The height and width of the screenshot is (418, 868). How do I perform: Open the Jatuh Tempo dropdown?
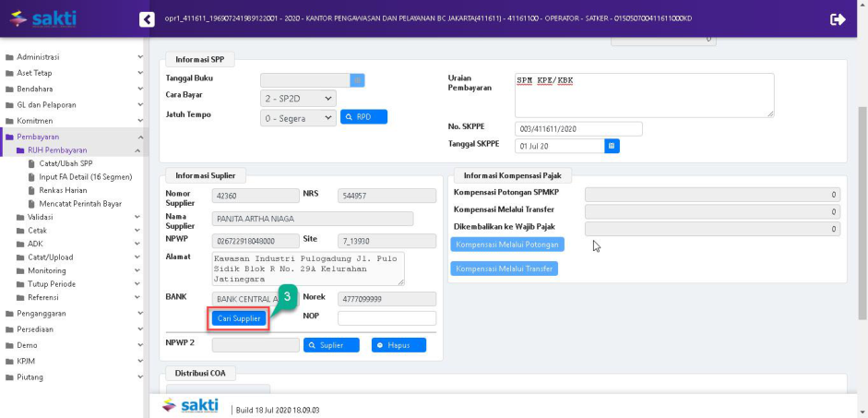tap(298, 117)
